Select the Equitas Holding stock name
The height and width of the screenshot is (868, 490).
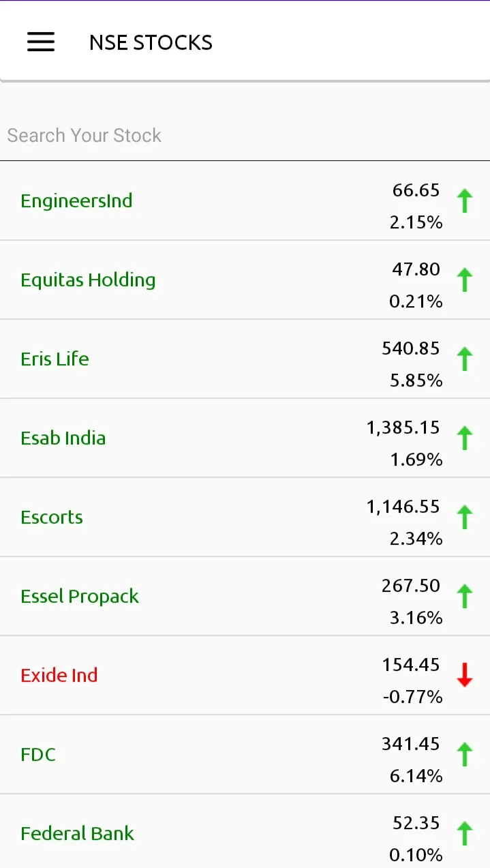(x=88, y=280)
